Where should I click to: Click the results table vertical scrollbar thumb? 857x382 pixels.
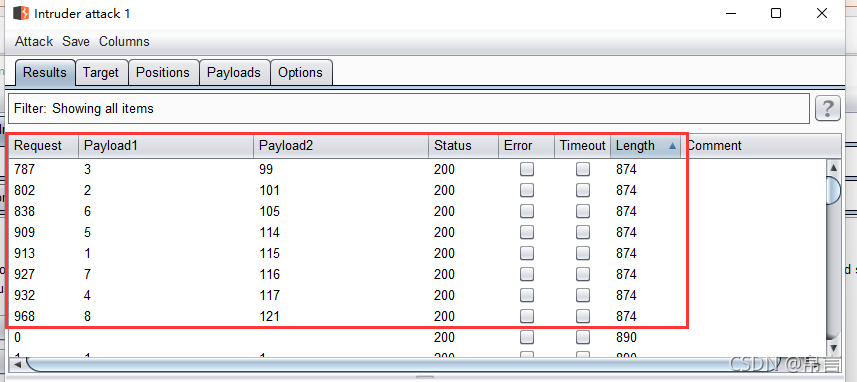pyautogui.click(x=833, y=191)
